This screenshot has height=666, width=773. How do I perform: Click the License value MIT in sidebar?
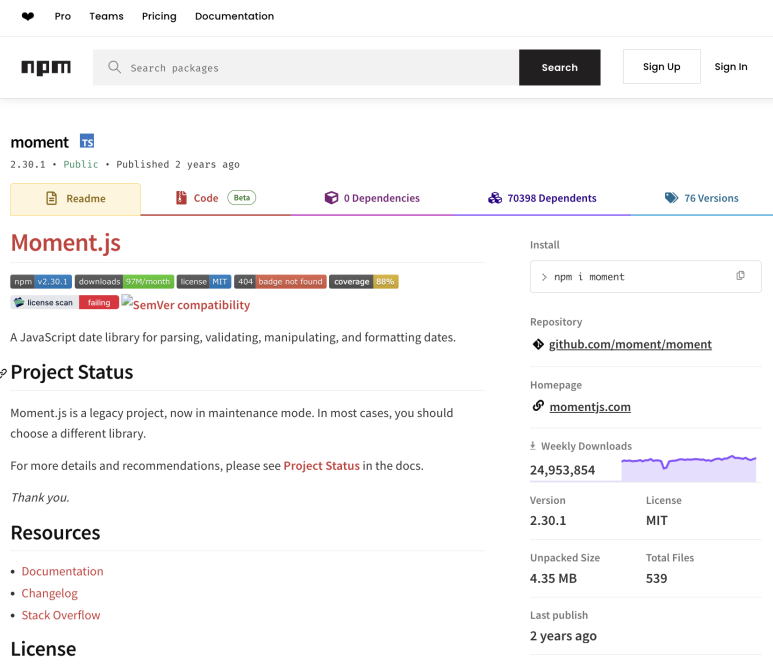pos(657,521)
